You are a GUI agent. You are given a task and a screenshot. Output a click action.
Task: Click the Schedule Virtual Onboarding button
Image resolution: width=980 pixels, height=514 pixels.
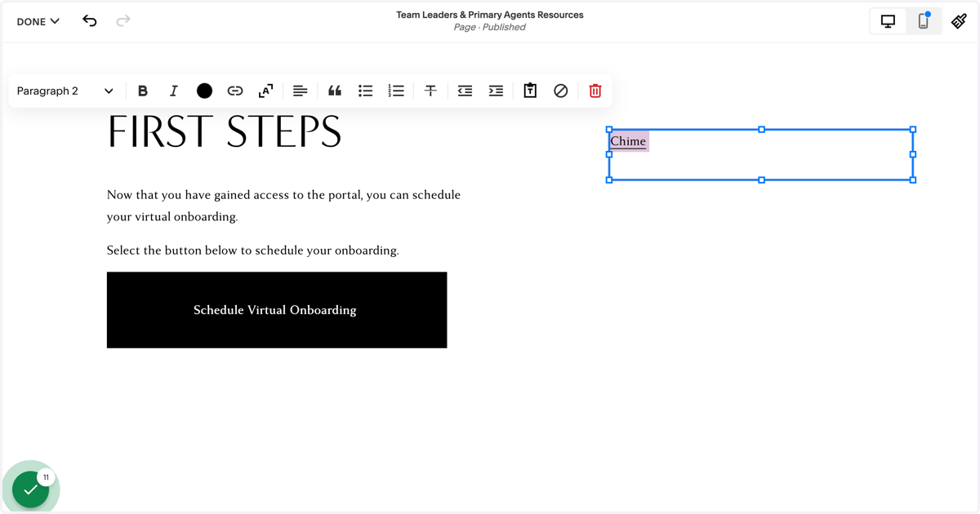point(277,310)
